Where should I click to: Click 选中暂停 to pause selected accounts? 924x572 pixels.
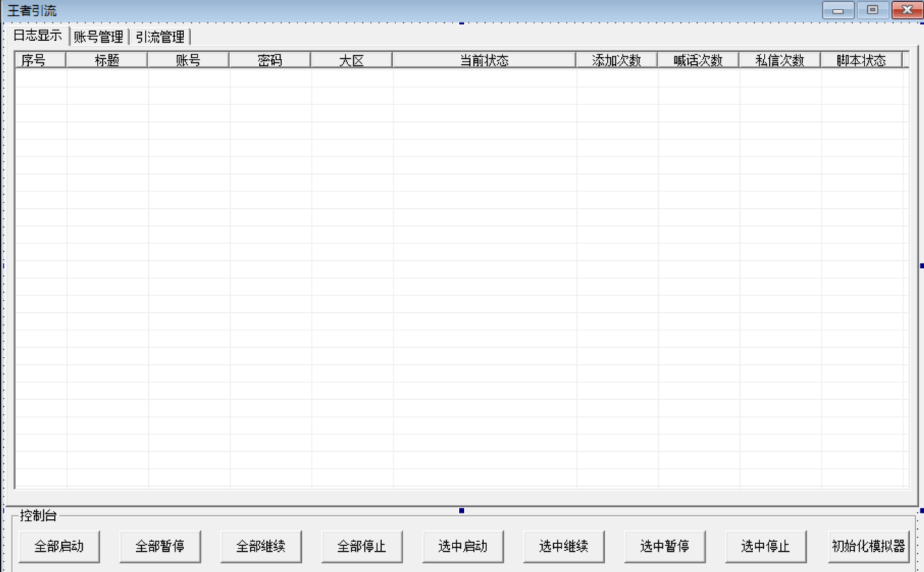tap(664, 546)
